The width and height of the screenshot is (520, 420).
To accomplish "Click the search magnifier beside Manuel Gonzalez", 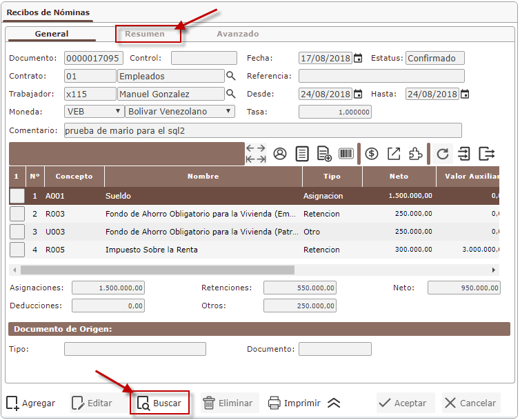I will 231,94.
